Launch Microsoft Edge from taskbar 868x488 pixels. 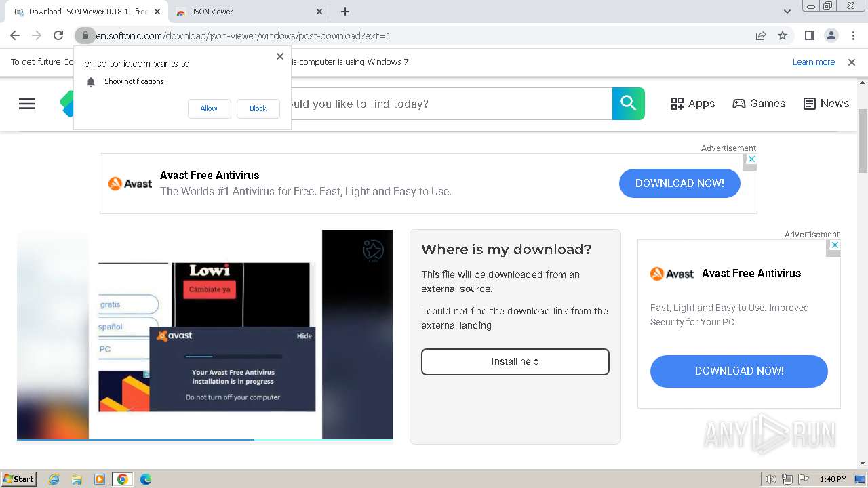click(145, 479)
